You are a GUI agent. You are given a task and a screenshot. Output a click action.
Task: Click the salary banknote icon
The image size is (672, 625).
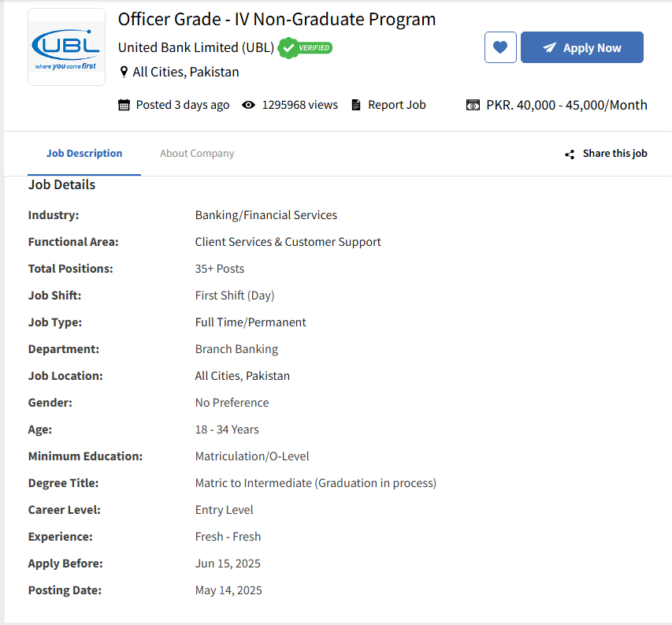point(473,105)
